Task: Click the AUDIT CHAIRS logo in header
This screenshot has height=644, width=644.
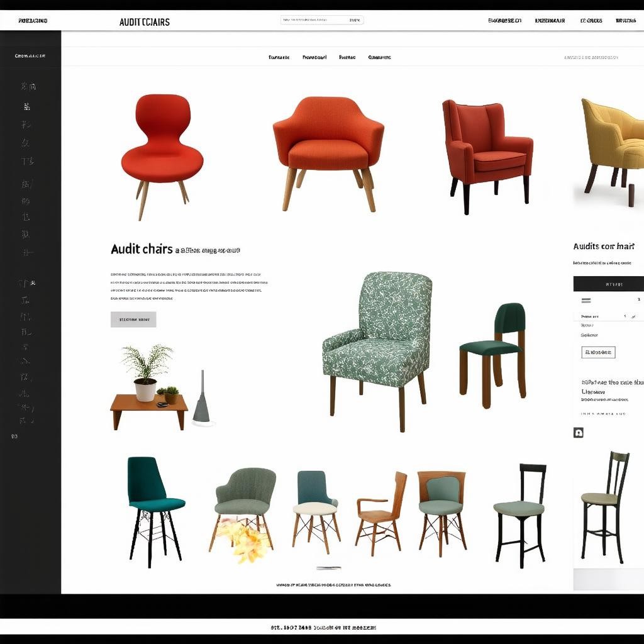Action: pos(144,21)
